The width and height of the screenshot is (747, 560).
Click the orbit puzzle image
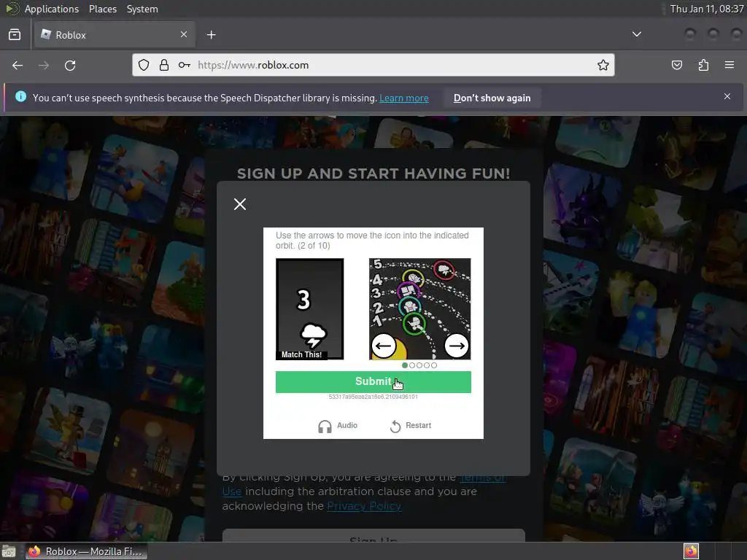pyautogui.click(x=419, y=309)
